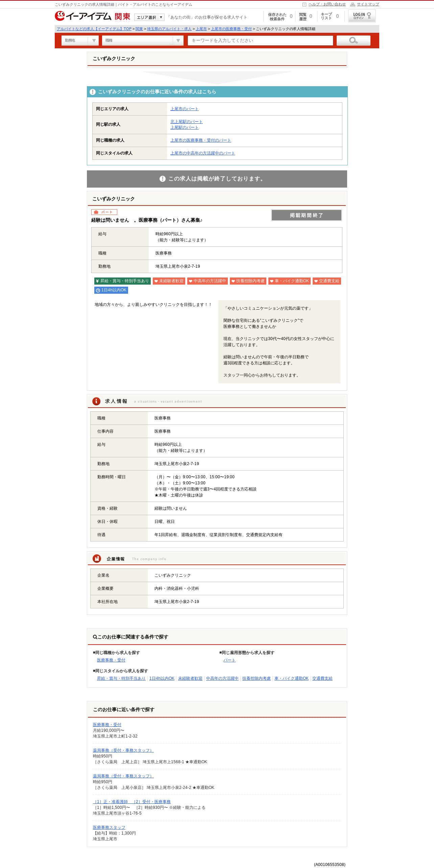Screen dimensions: 434x868
Task: Click 中高年の方活躍中 heart tag
Action: point(208,281)
